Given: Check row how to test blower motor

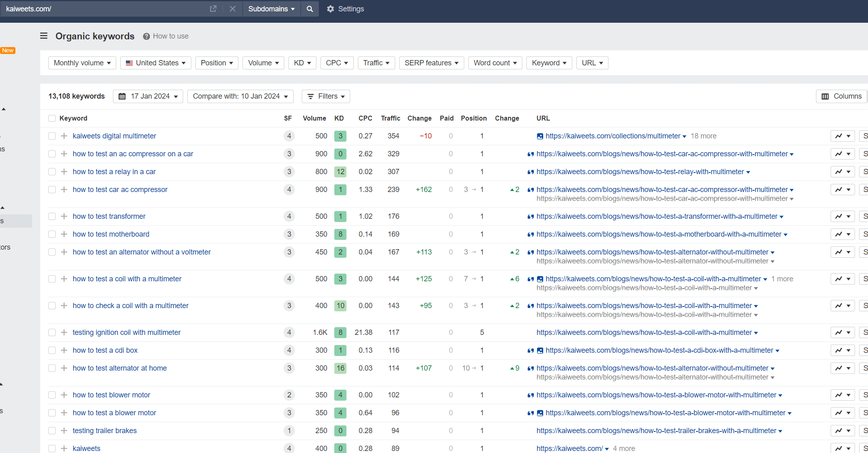Looking at the screenshot, I should pos(52,395).
